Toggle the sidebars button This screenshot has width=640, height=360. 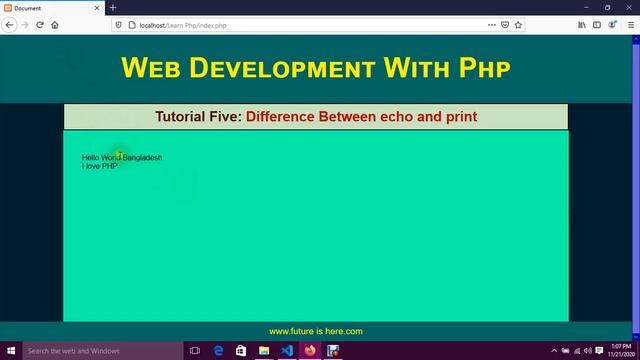click(597, 25)
